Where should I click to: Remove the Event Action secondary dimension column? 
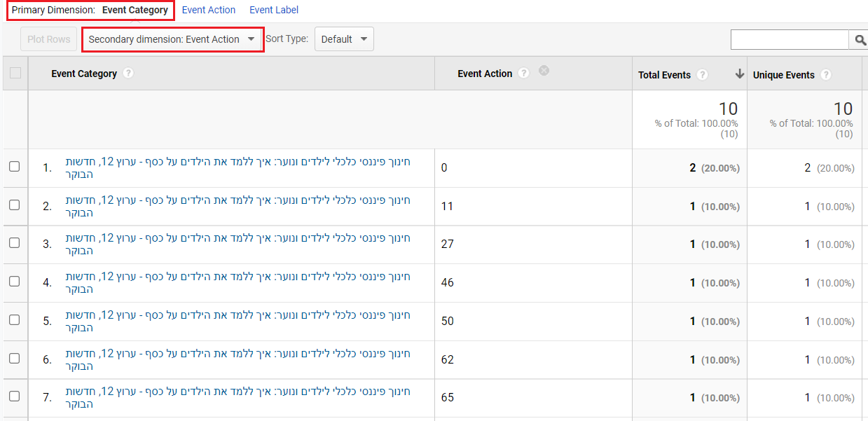pos(544,71)
